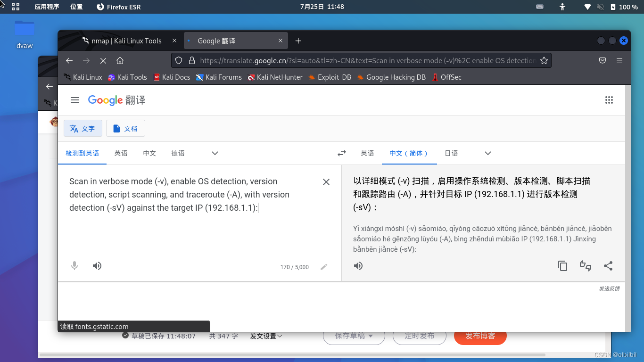
Task: Open on-screen keyboard indicator
Action: click(x=540, y=7)
